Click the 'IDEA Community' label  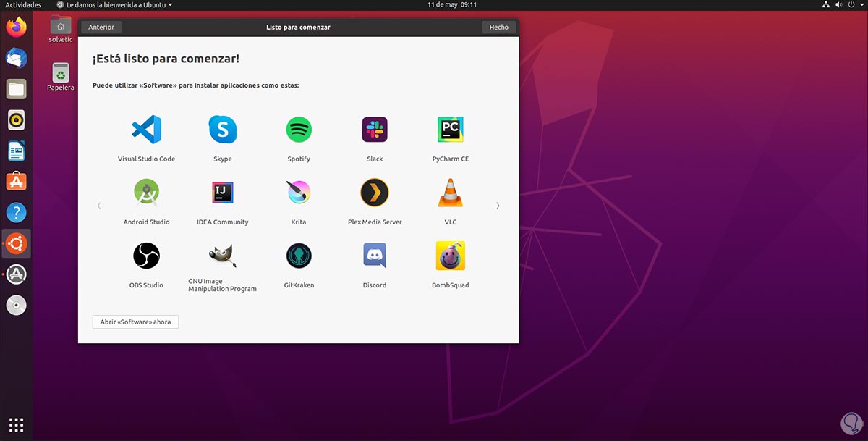[223, 222]
